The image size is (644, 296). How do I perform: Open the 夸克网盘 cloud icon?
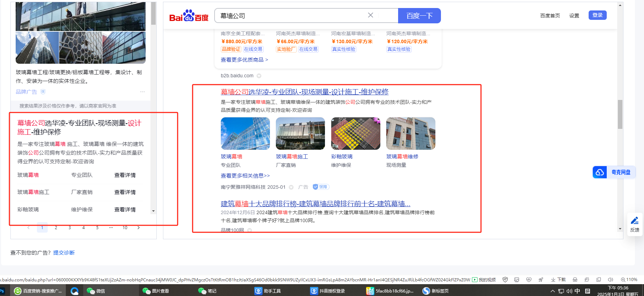(x=600, y=172)
